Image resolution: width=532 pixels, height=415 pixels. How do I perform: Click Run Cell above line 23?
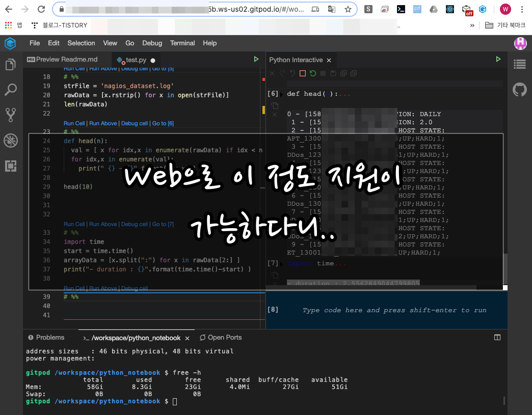pos(74,123)
